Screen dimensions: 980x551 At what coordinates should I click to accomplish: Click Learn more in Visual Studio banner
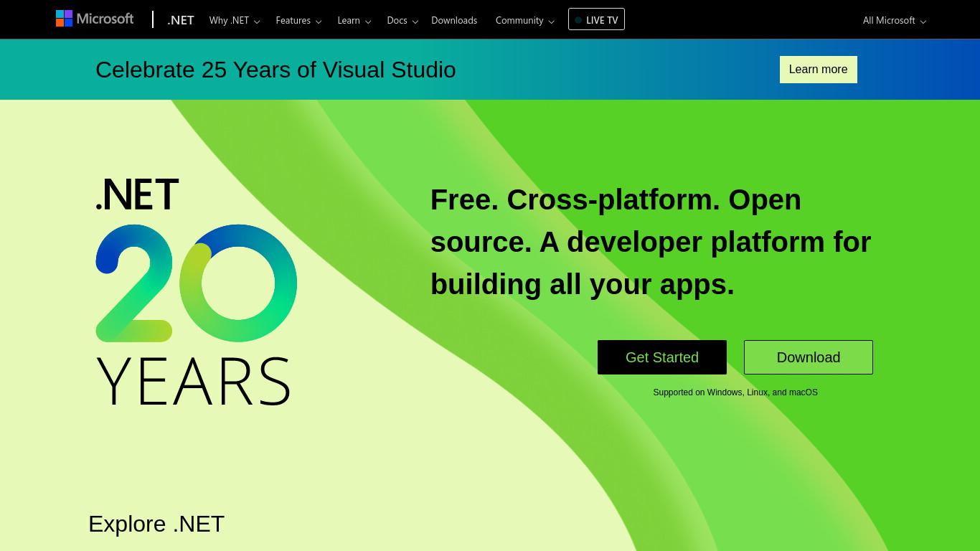[818, 70]
